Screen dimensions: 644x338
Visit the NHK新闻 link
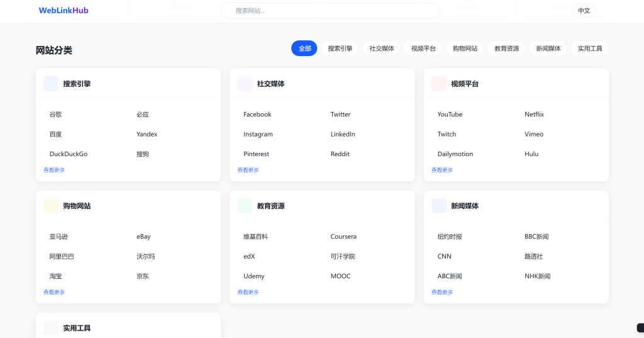538,276
